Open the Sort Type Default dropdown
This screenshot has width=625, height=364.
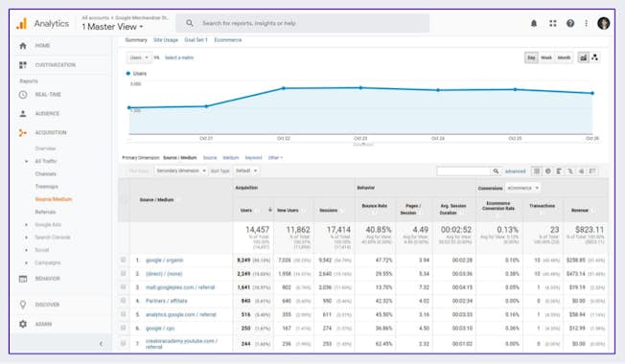[245, 171]
